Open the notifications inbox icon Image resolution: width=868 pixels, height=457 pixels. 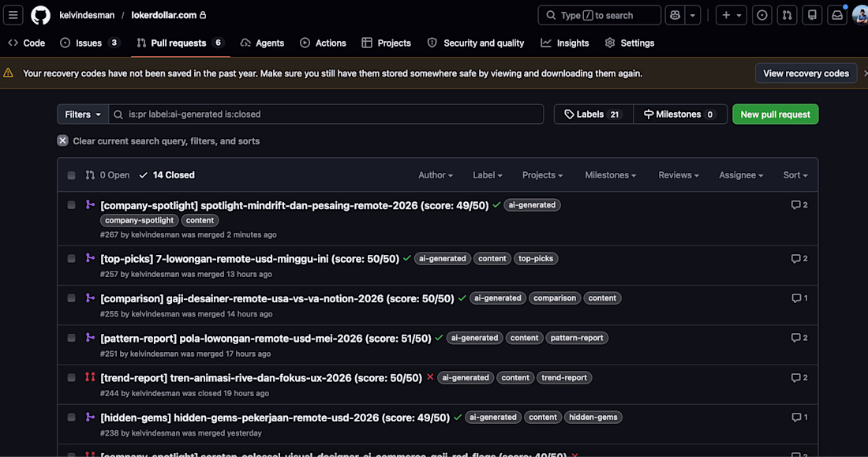click(837, 16)
